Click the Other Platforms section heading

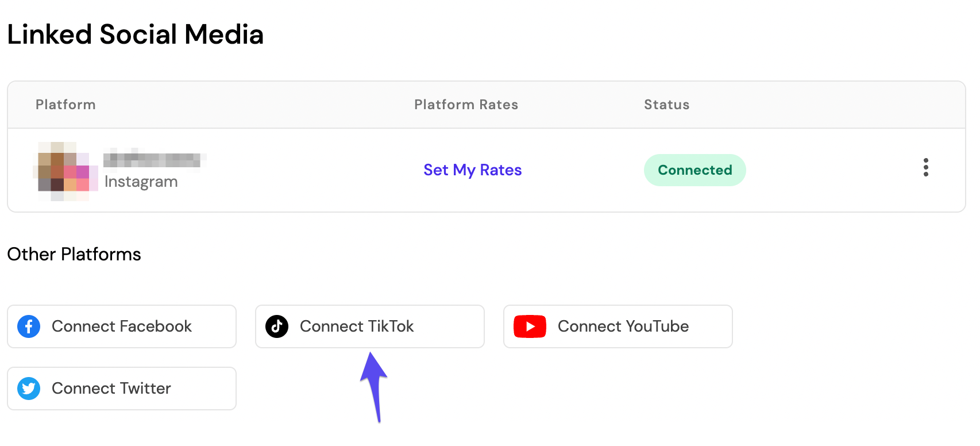[74, 254]
